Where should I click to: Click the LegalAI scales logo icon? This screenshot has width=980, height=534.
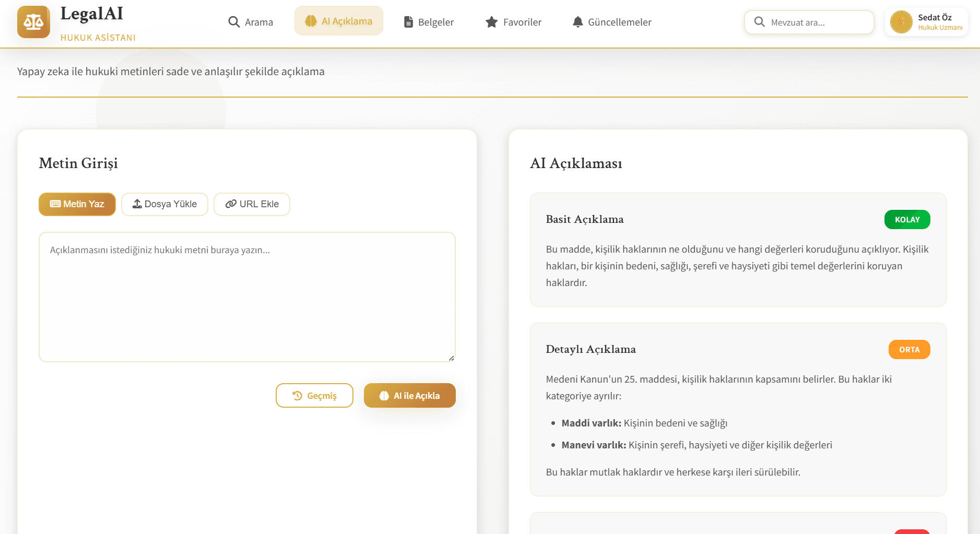(x=33, y=22)
